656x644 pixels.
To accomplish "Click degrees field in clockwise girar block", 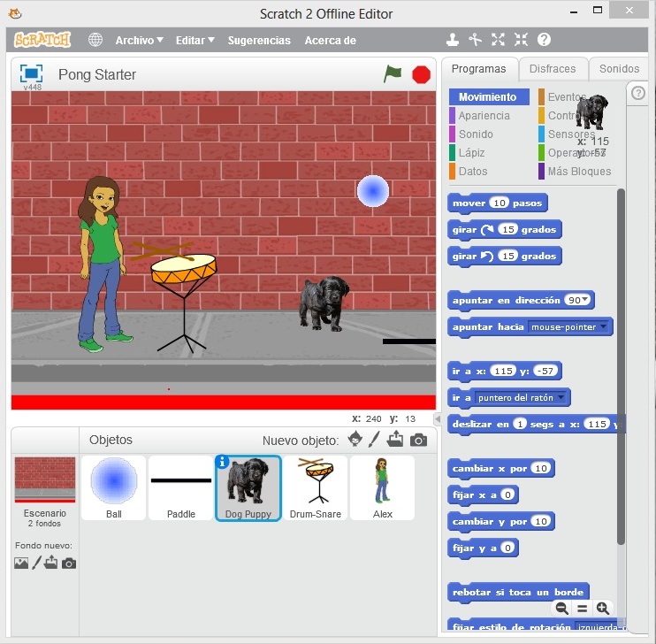I will (507, 229).
